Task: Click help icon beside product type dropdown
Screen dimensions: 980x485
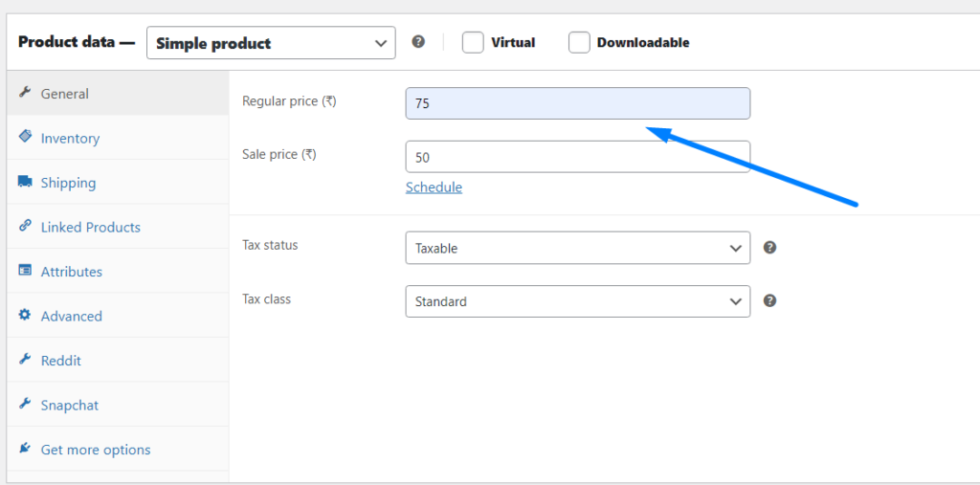Action: pyautogui.click(x=419, y=42)
